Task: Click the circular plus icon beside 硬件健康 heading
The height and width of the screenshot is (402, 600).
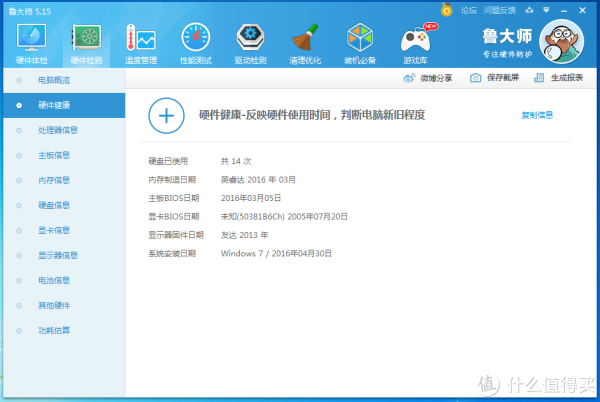Action: point(166,116)
